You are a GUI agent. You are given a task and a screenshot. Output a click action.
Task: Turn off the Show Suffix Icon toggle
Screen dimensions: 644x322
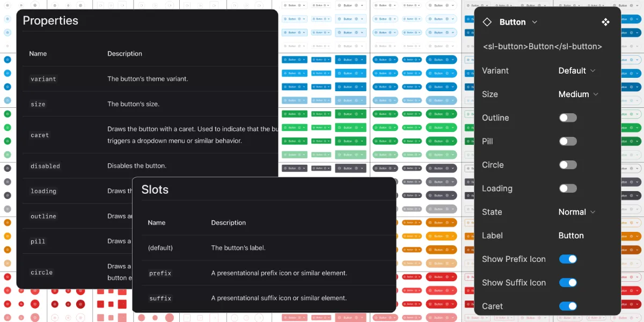pyautogui.click(x=568, y=283)
